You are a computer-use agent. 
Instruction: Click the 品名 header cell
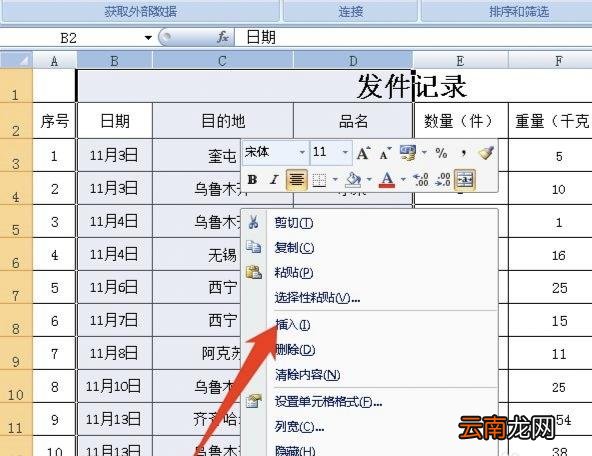353,121
